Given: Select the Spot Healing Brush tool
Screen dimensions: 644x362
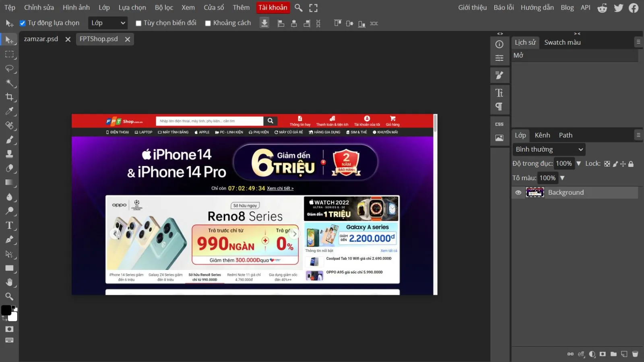Looking at the screenshot, I should click(x=9, y=125).
